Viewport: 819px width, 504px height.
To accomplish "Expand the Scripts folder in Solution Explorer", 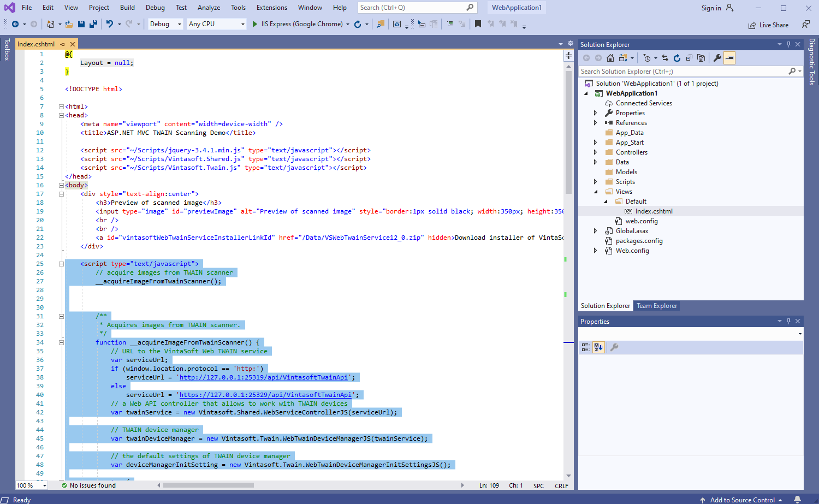I will (x=596, y=182).
